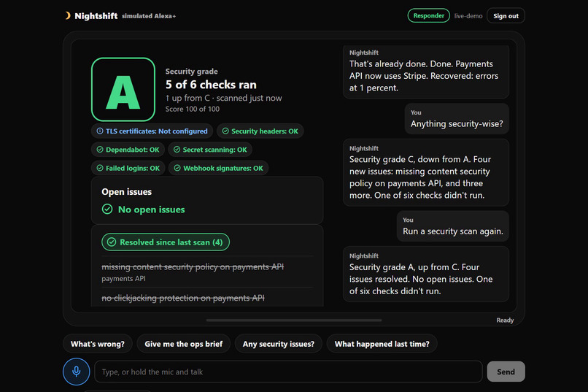Click check icon in Resolved since last scan pill
The image size is (588, 392).
click(112, 242)
